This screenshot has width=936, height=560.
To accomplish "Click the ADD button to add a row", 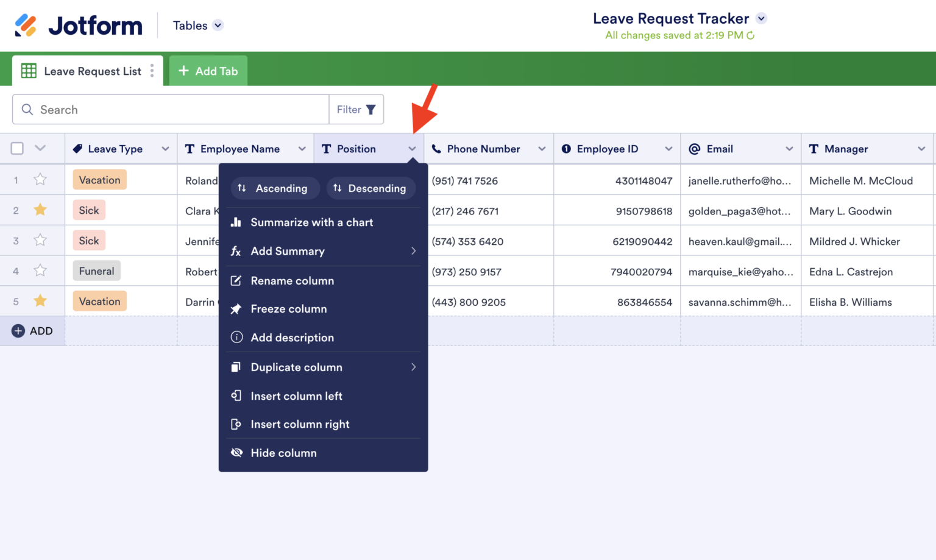I will [x=32, y=330].
